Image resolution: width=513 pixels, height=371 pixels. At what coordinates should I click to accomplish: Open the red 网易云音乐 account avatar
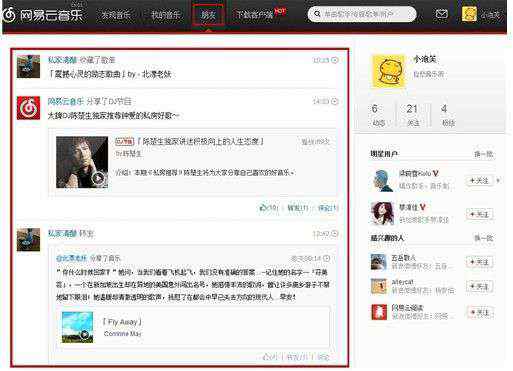pos(28,108)
